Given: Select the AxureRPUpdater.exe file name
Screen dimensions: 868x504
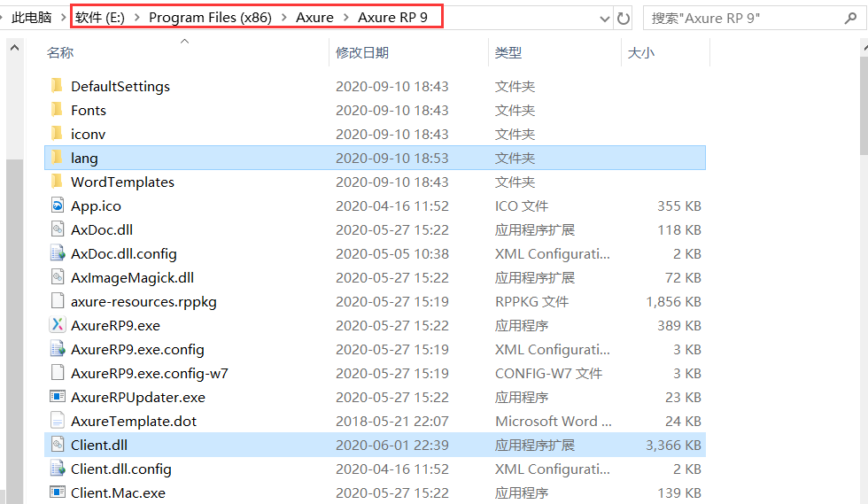Looking at the screenshot, I should pyautogui.click(x=138, y=397).
